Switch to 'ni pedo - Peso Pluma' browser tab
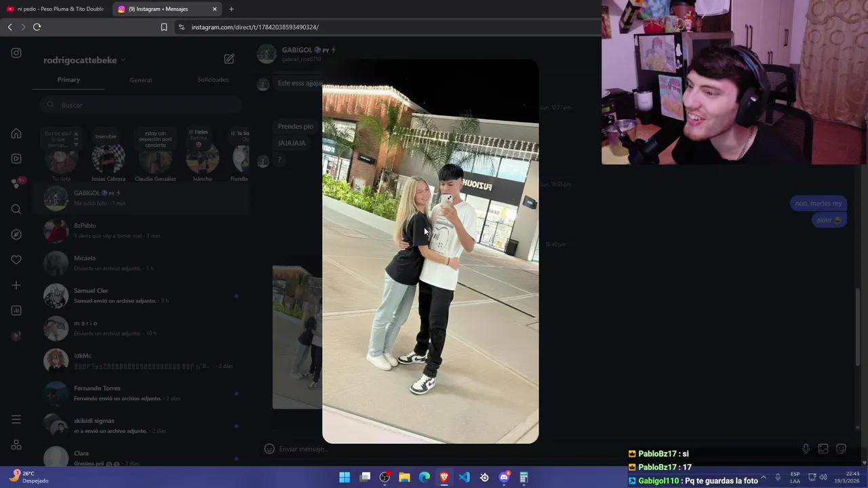The height and width of the screenshot is (488, 868). click(55, 9)
